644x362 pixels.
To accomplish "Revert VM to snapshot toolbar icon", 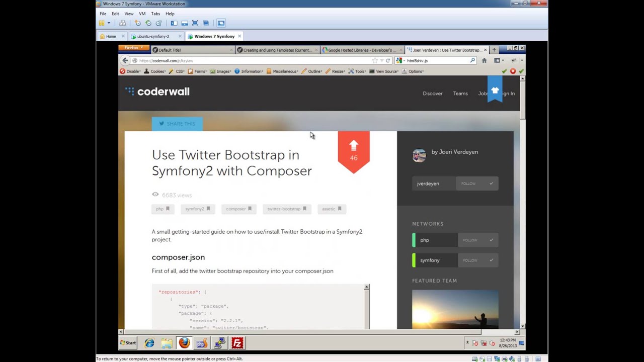I will pos(148,23).
